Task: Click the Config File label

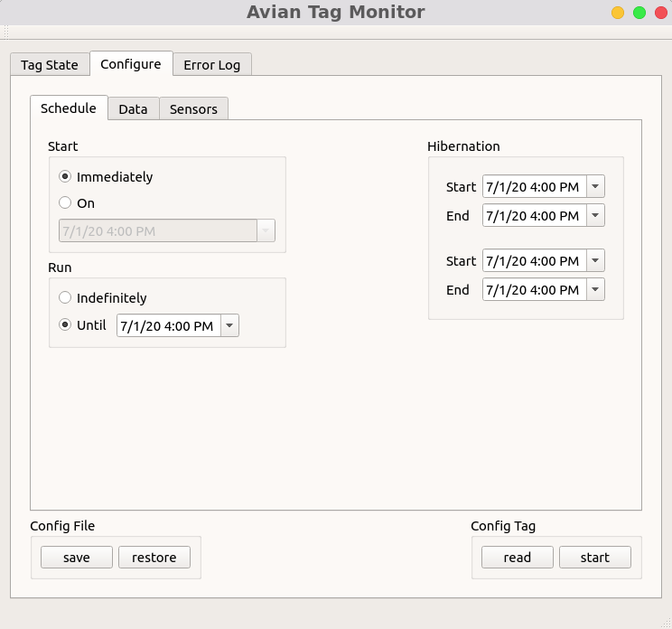Action: tap(62, 526)
